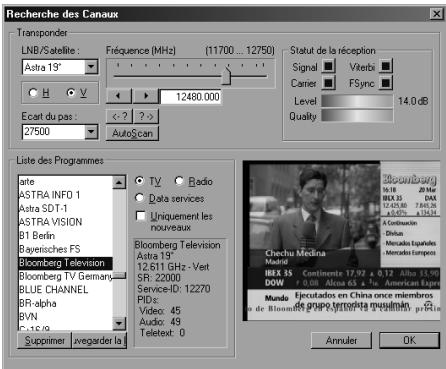This screenshot has height=369, width=446.
Task: Click the AutoScan button
Action: click(132, 133)
